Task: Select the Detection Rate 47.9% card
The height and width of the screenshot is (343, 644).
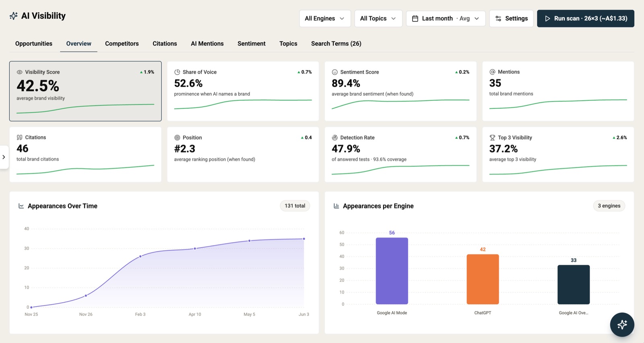Action: pos(400,154)
